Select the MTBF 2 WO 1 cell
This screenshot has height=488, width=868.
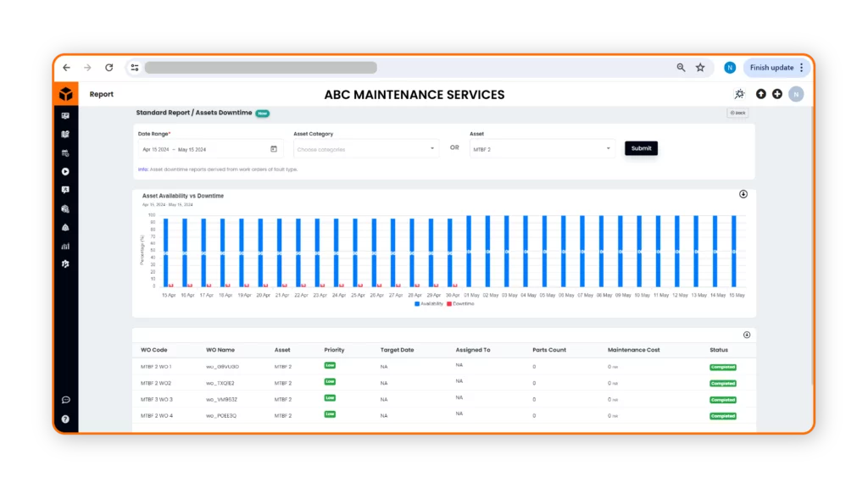click(x=156, y=367)
